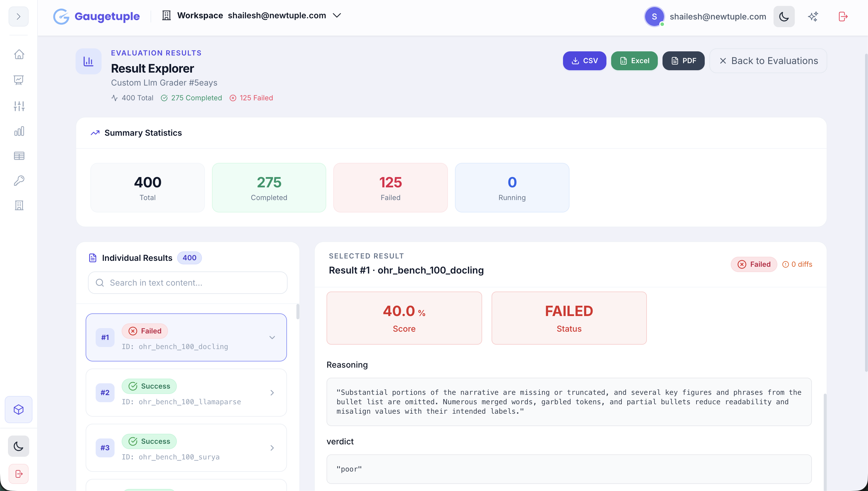This screenshot has height=491, width=868.
Task: Open the Workspace dropdown
Action: tap(251, 16)
